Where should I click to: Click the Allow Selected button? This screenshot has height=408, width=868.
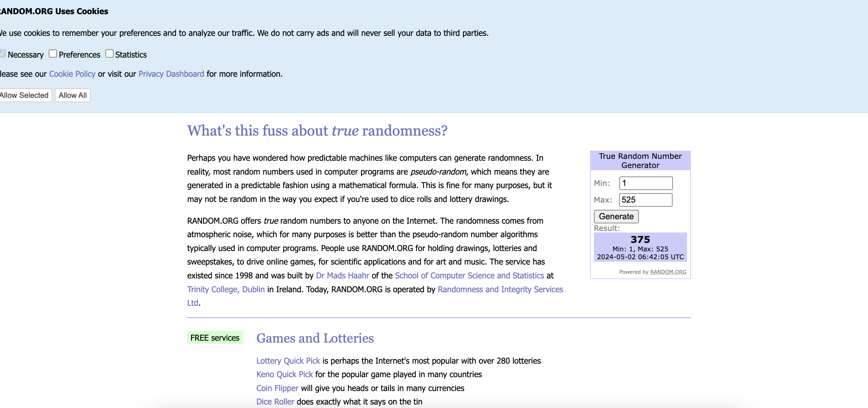tap(25, 95)
